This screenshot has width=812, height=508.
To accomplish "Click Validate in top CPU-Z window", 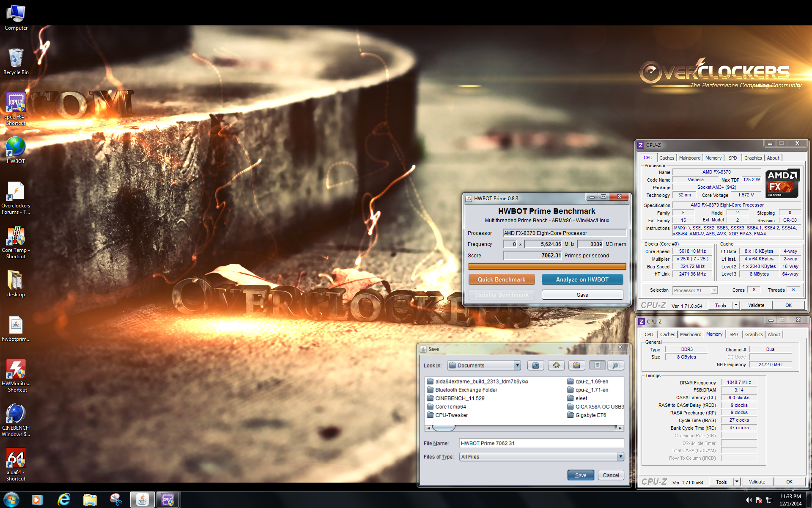I will coord(756,305).
